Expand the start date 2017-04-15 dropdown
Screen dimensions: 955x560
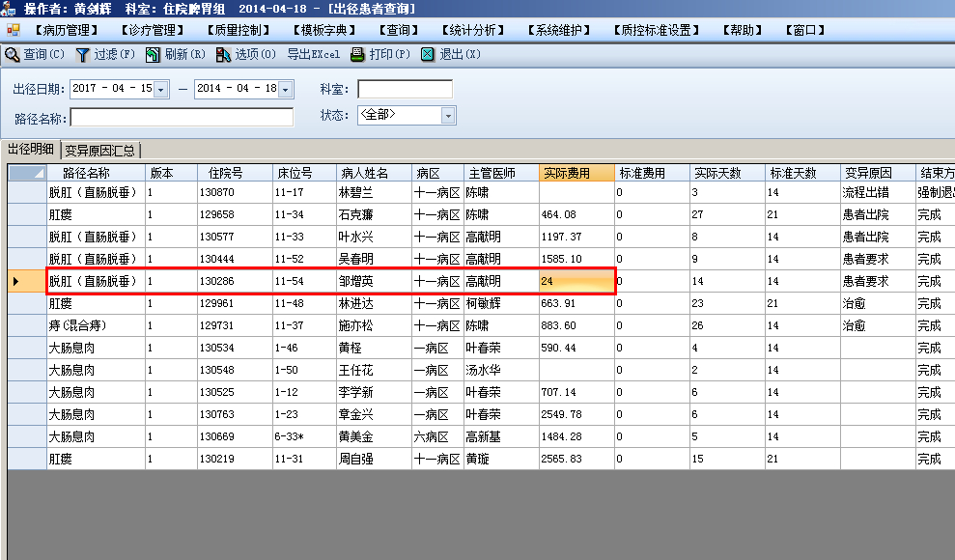pyautogui.click(x=161, y=90)
